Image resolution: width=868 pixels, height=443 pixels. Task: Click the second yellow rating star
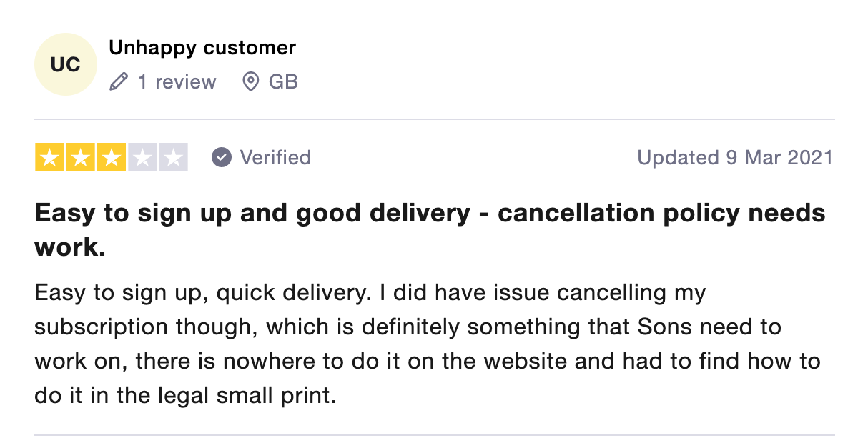[80, 158]
